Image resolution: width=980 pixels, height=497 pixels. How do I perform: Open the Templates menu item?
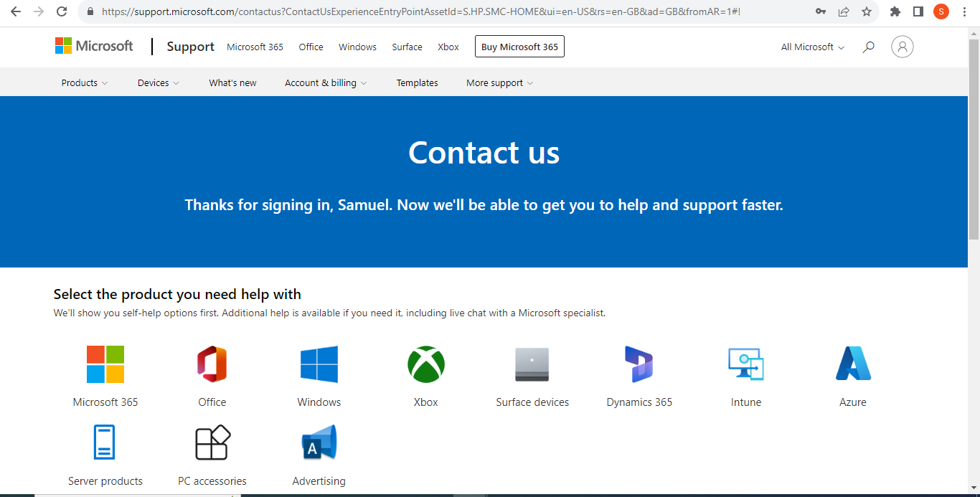pos(417,83)
